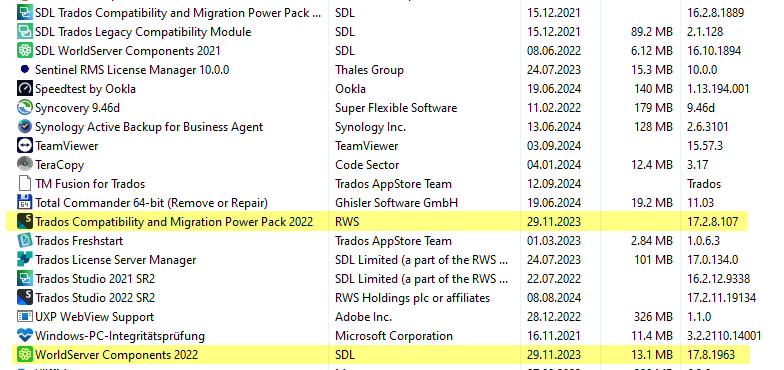Click version 17.2.11.19134
The image size is (784, 370).
(x=722, y=298)
